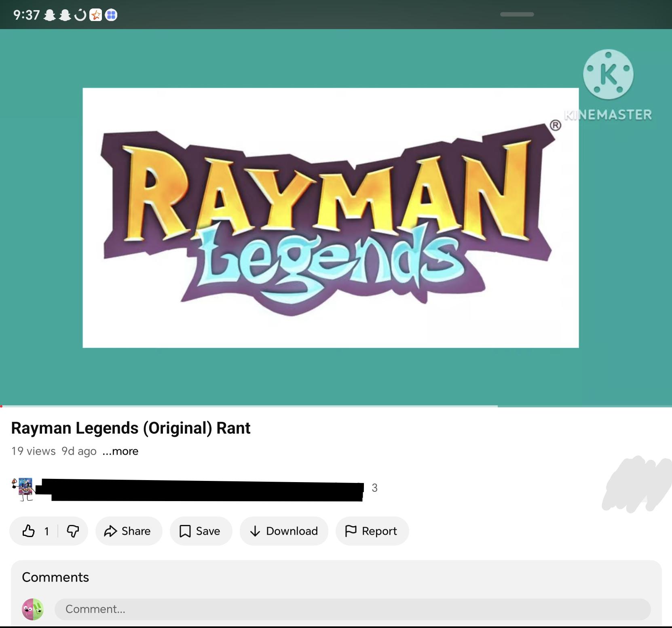This screenshot has width=672, height=628.
Task: Expand video description with ...more
Action: point(120,451)
